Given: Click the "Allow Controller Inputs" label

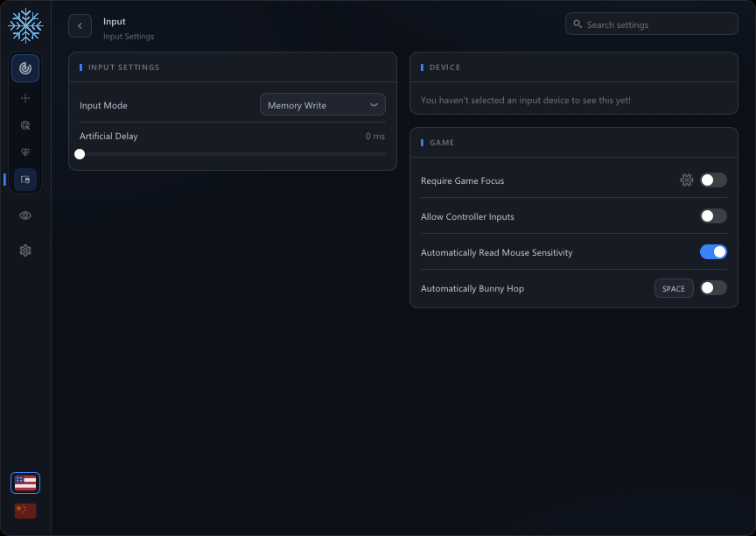Looking at the screenshot, I should [467, 216].
